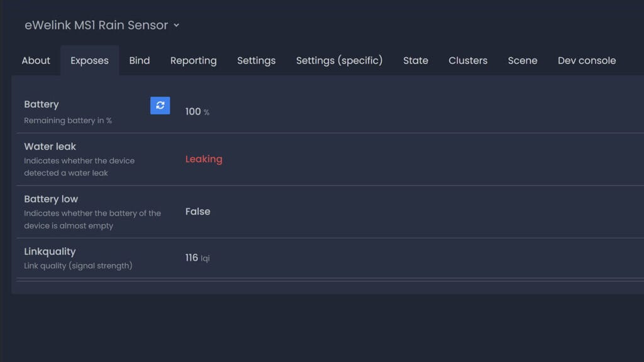Click the Link quality (signal strength) description
Viewport: 644px width, 362px height.
[x=78, y=266]
